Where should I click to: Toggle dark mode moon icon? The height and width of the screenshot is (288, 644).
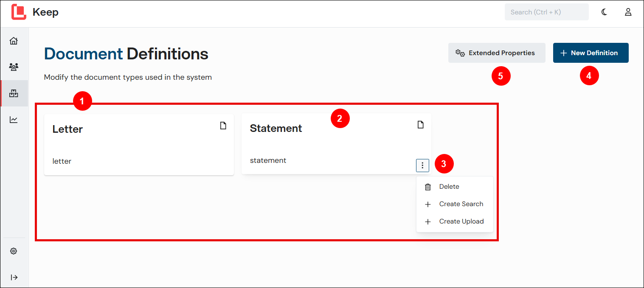[605, 12]
